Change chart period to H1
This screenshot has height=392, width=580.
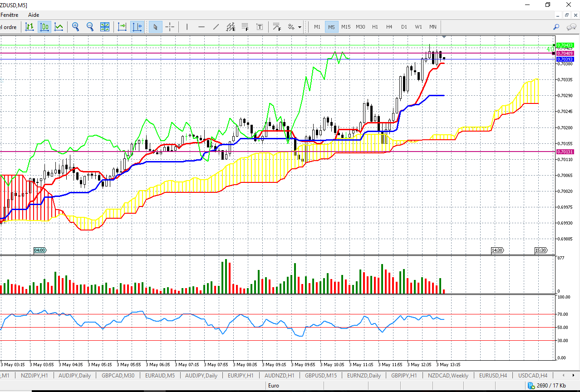point(375,27)
